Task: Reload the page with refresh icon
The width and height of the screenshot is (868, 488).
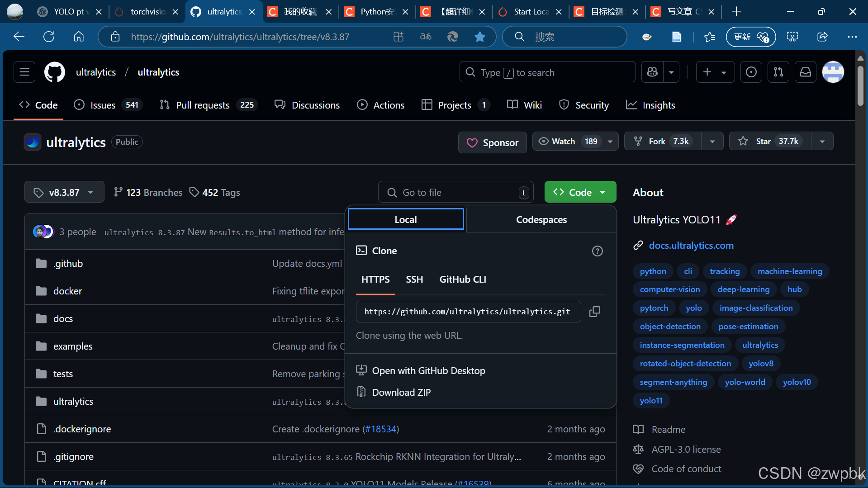Action: coord(49,37)
